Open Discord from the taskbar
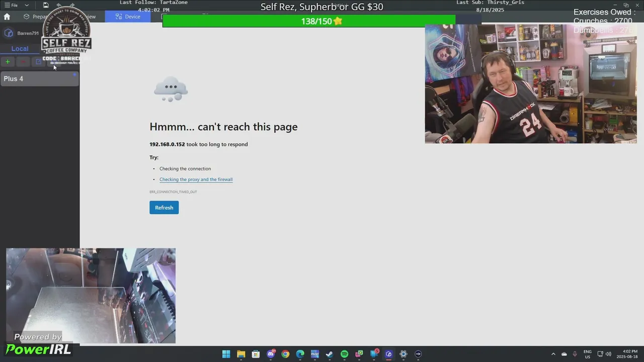The image size is (644, 362). 271,354
